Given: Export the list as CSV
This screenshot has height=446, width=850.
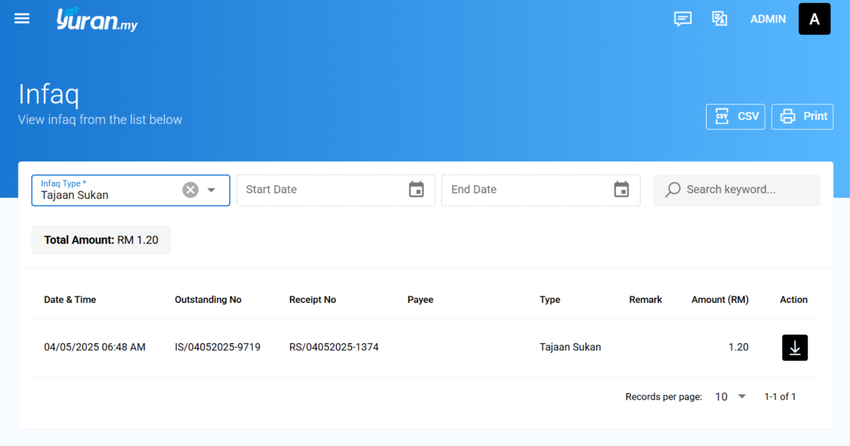Looking at the screenshot, I should click(735, 117).
